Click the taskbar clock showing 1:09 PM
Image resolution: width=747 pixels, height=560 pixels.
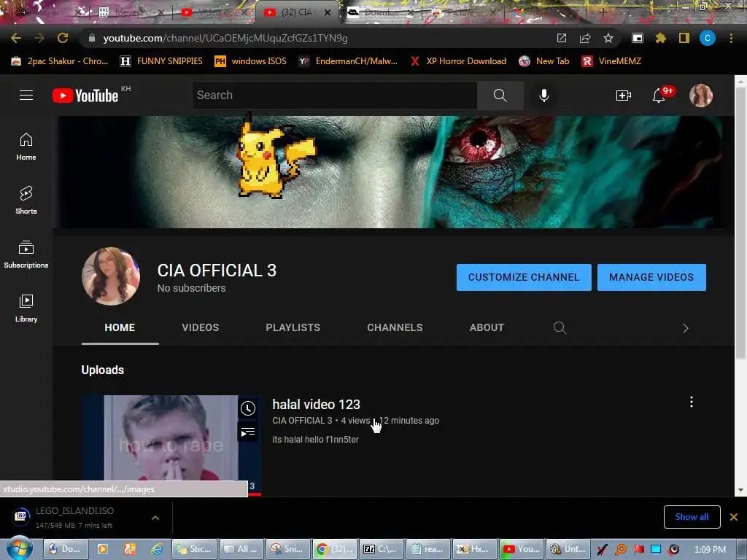pyautogui.click(x=710, y=550)
